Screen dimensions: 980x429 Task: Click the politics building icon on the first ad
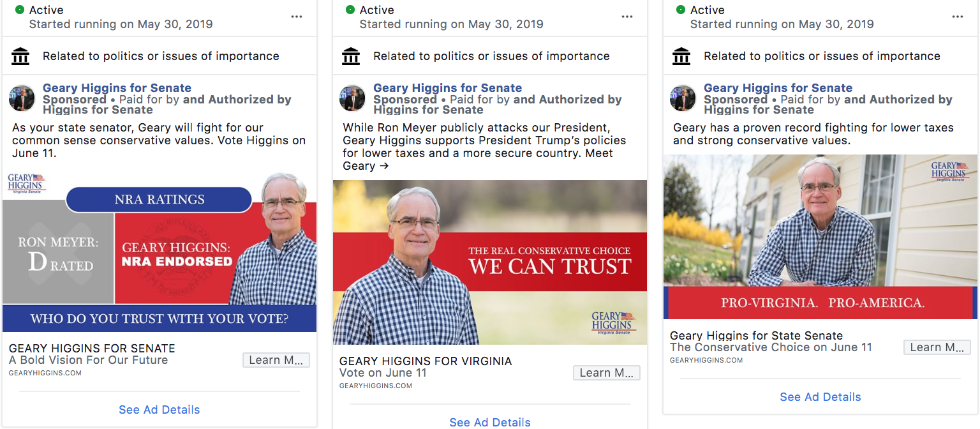tap(20, 56)
